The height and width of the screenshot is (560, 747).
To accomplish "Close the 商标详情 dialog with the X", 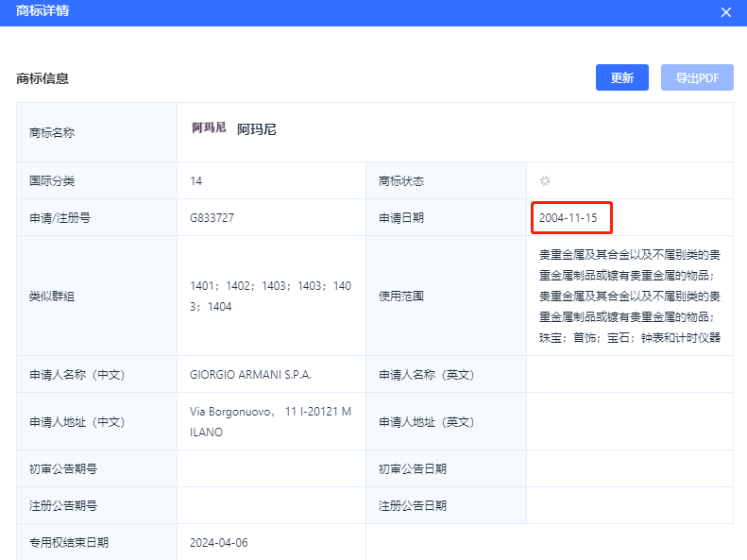I will point(725,12).
